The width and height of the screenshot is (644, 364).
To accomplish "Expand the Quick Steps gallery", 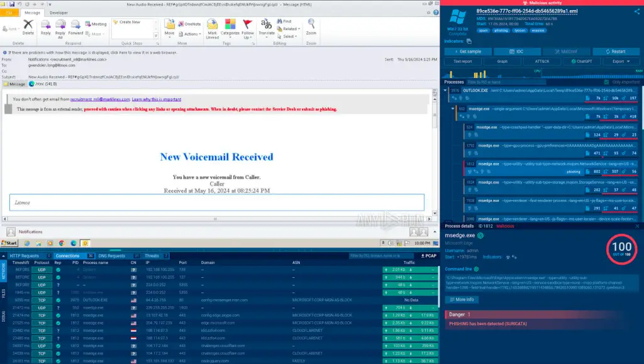I will coord(156,36).
